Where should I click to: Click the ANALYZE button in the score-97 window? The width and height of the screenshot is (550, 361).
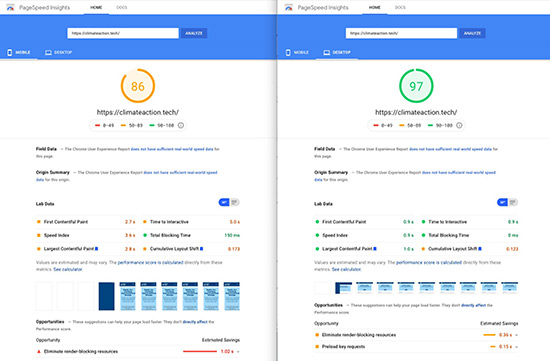472,33
